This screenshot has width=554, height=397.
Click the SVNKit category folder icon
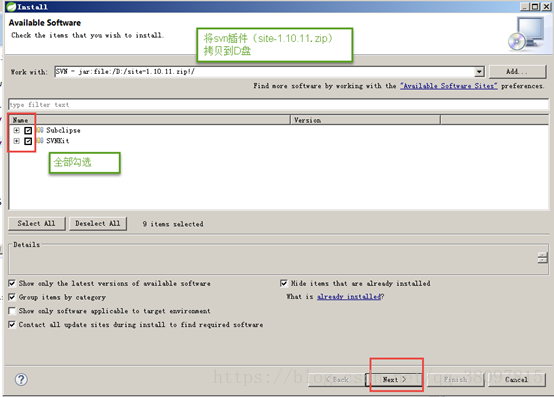coord(40,141)
